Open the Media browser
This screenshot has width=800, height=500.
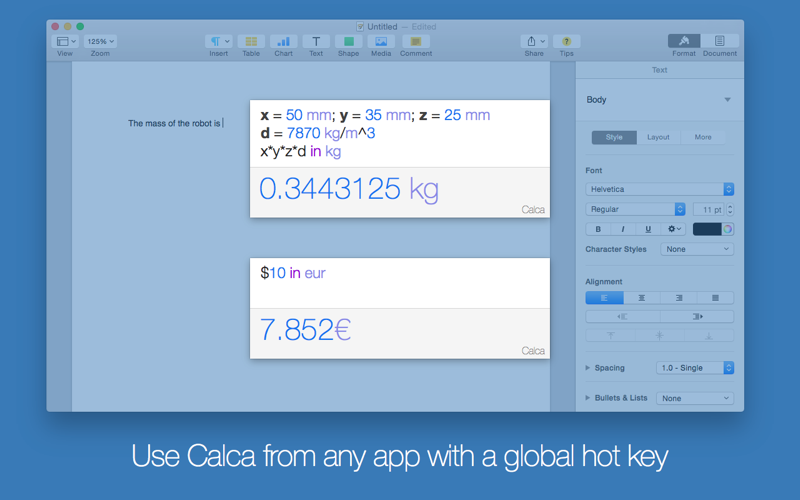[x=381, y=41]
